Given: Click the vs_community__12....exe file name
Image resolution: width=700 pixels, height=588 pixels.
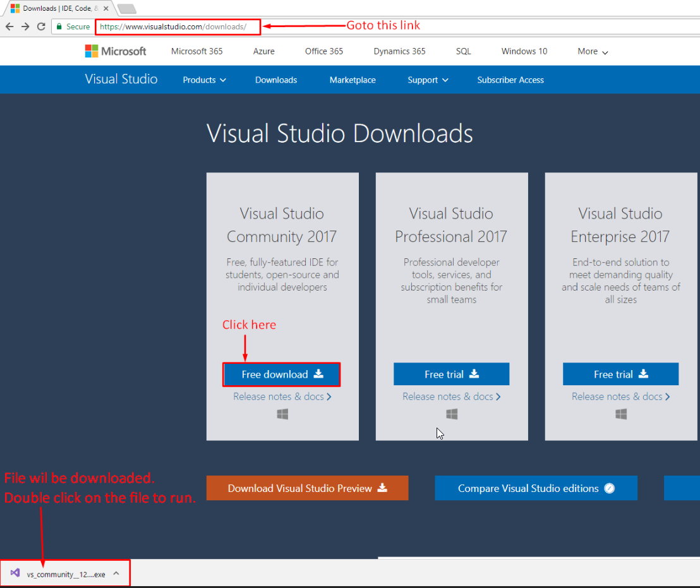Looking at the screenshot, I should click(66, 574).
